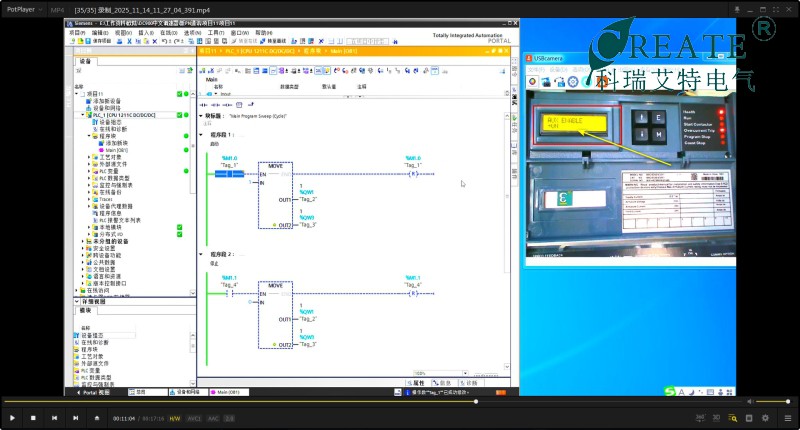Expand the PLC 变量 folder
Viewport: 800px width, 430px height.
pos(89,171)
